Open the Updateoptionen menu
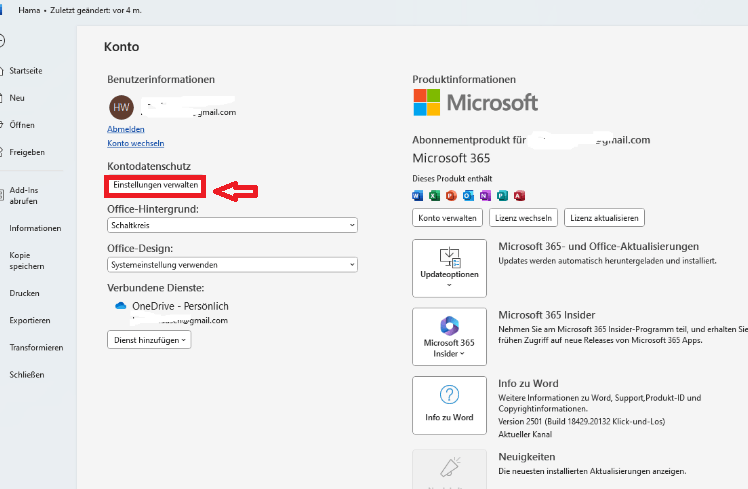This screenshot has width=748, height=489. (x=449, y=269)
